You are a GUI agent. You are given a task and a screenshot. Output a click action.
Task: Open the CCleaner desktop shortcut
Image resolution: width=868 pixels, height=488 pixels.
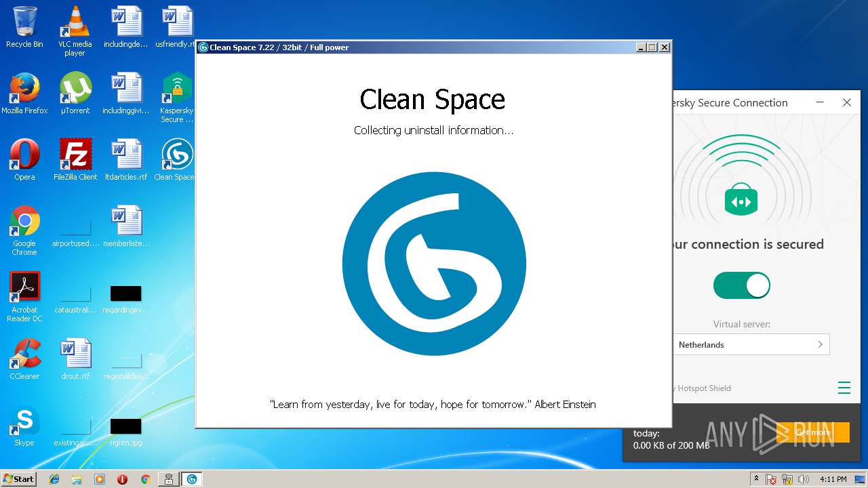[24, 359]
